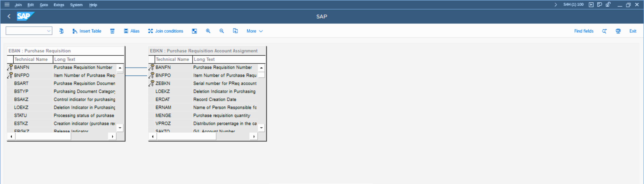The image size is (644, 184).
Task: Expand the chevron beside S4H system info
Action: point(555,4)
